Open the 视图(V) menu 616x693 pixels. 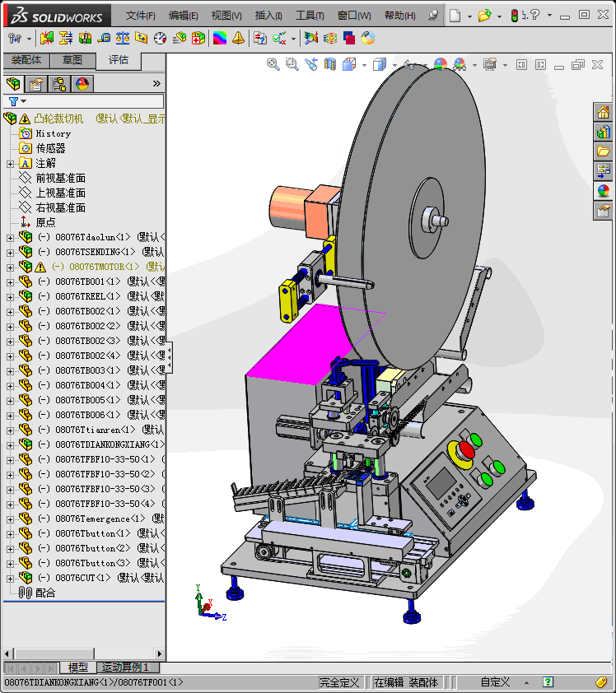click(226, 16)
